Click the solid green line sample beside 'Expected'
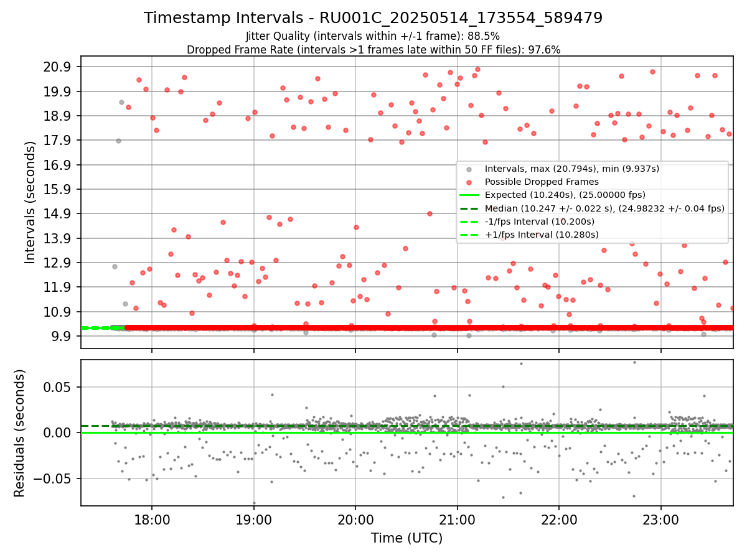This screenshot has height=560, width=747. [x=469, y=195]
